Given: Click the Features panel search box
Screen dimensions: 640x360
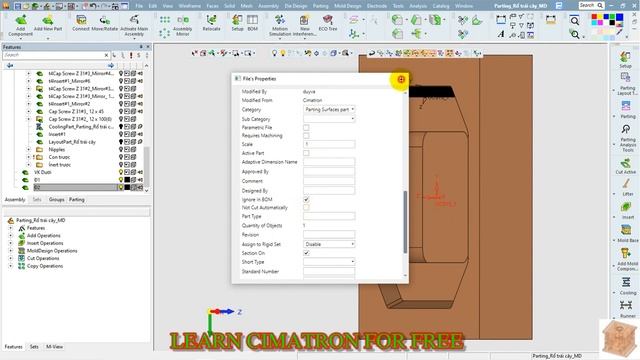Looking at the screenshot, I should 56,55.
